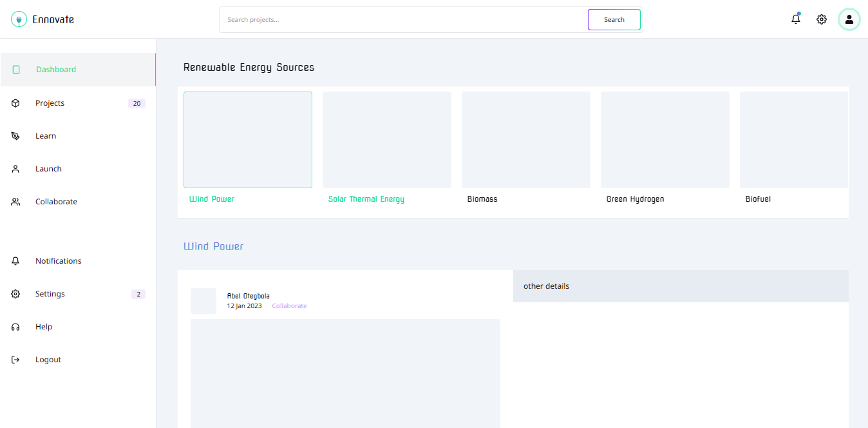Open the Launch menu item

pyautogui.click(x=48, y=169)
